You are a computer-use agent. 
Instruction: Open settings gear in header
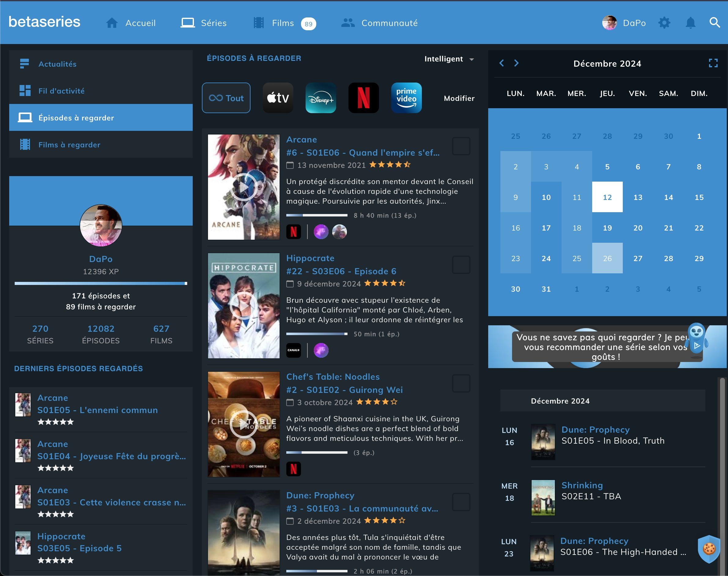click(664, 23)
